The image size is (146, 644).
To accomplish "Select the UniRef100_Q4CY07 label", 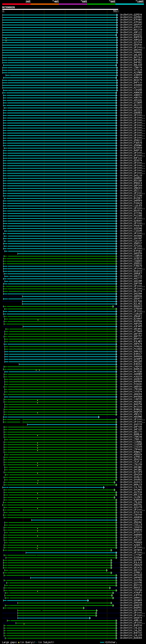I will (131, 570).
